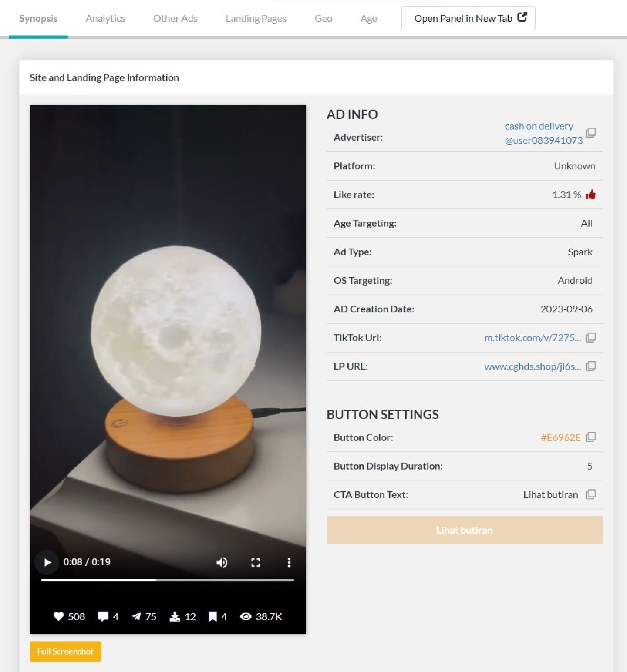Screen dimensions: 627x672
Task: Play the moon lamp video
Action: [x=47, y=562]
